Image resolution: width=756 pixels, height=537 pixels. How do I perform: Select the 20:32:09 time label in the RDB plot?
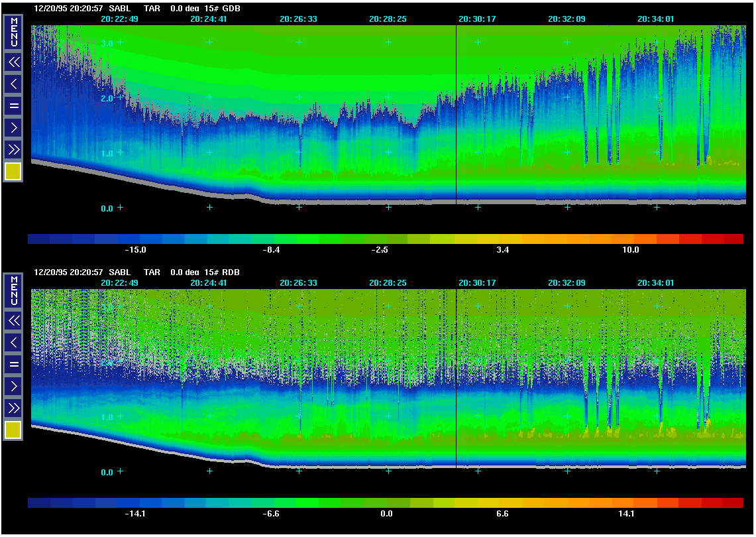coord(567,282)
